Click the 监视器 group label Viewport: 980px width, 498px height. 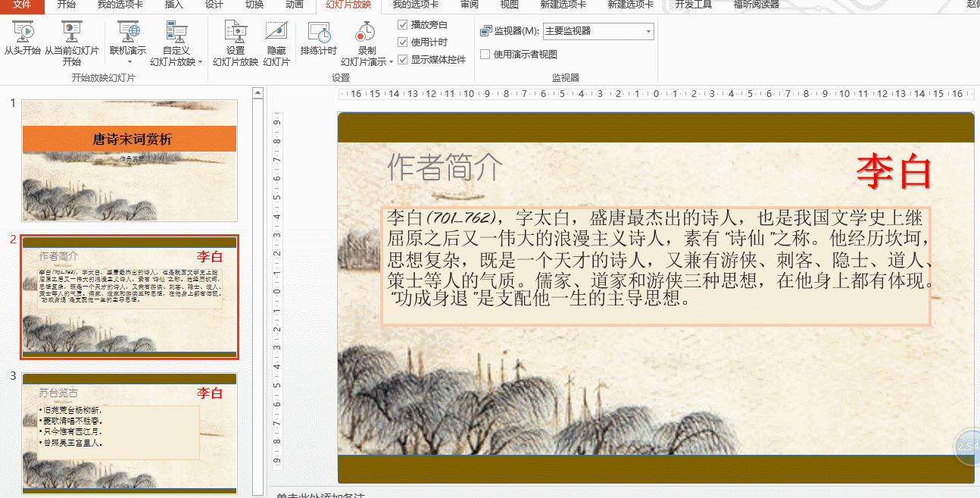click(x=565, y=77)
